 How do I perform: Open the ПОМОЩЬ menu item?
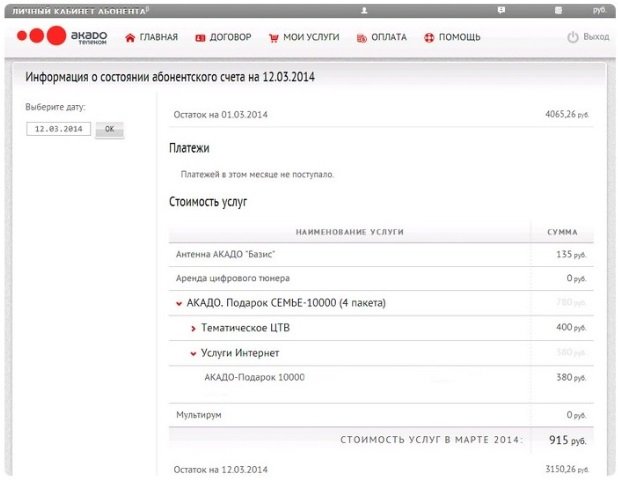460,37
